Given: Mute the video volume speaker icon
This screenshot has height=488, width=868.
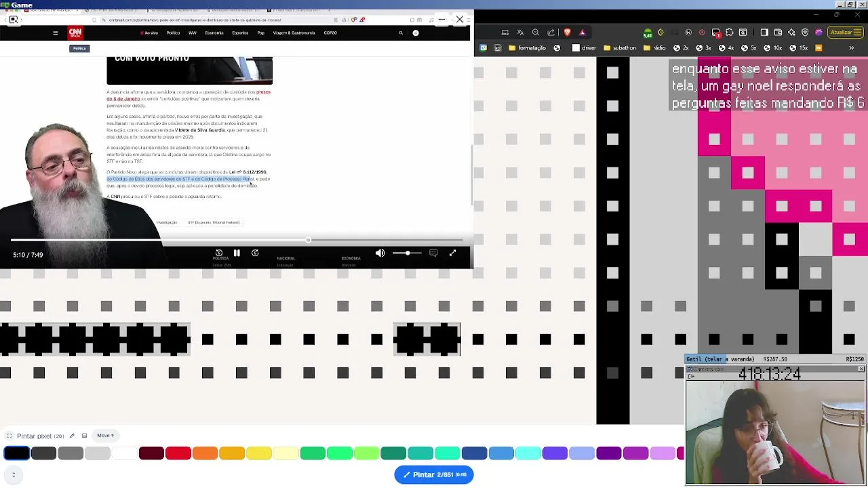Looking at the screenshot, I should click(x=380, y=253).
